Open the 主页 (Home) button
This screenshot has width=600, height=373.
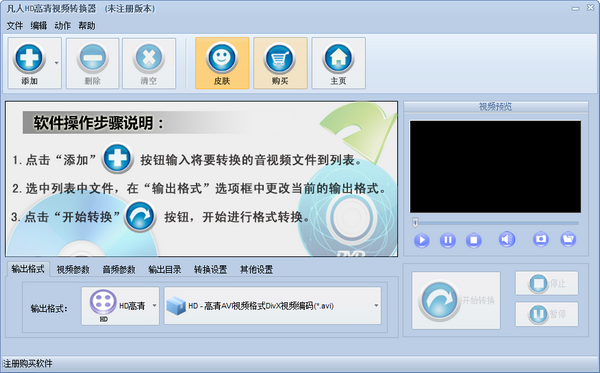338,63
